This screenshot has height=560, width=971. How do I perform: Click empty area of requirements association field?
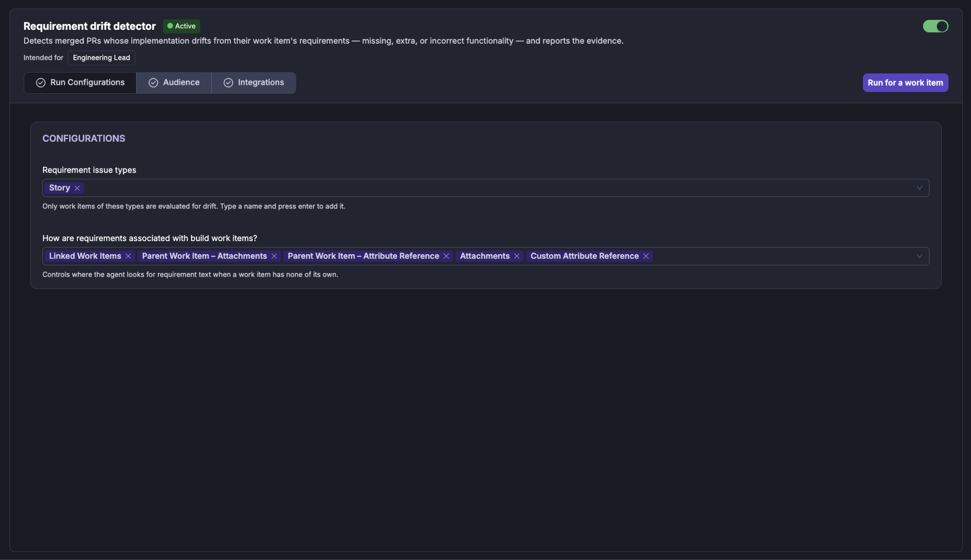click(782, 256)
